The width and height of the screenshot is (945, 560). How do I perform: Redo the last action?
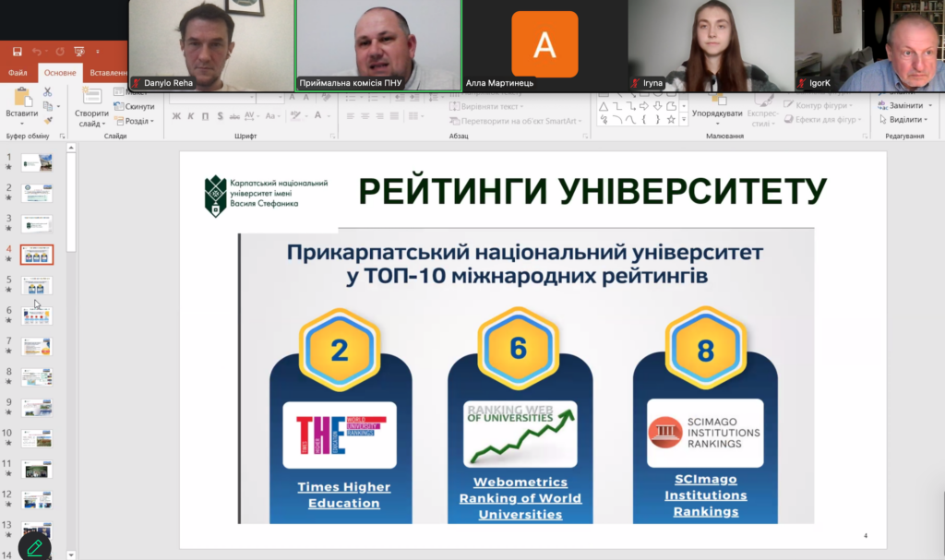coord(60,52)
